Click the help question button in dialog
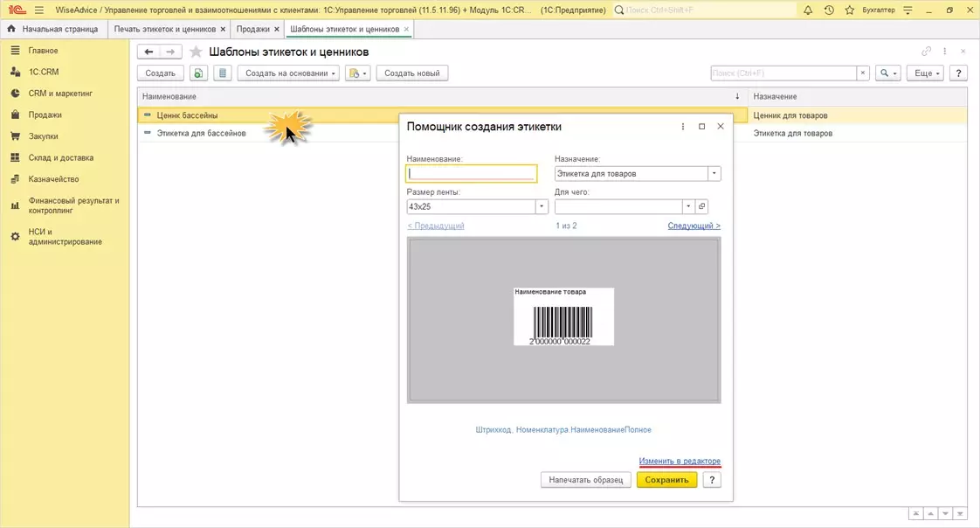Viewport: 980px width, 528px height. click(x=713, y=480)
